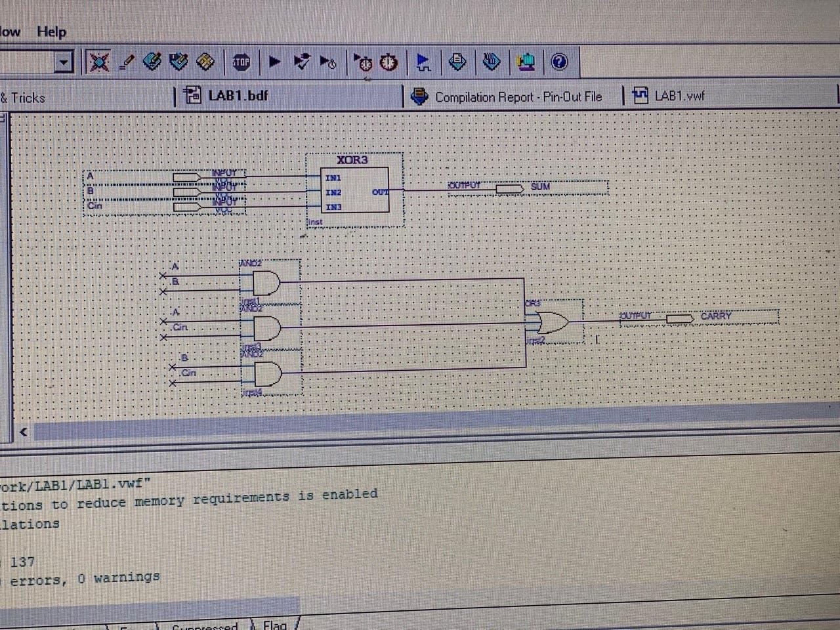
Task: Open the dropdown arrow near the toolbar left
Action: click(x=63, y=62)
